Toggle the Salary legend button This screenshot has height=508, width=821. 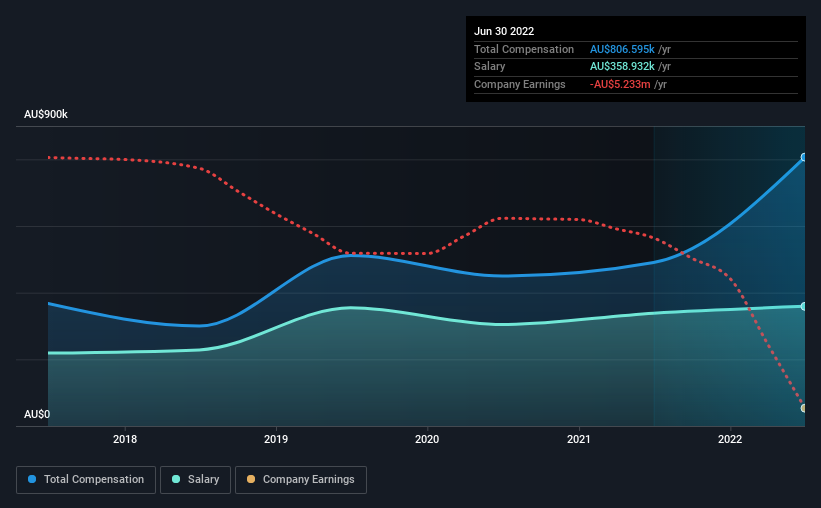point(195,480)
